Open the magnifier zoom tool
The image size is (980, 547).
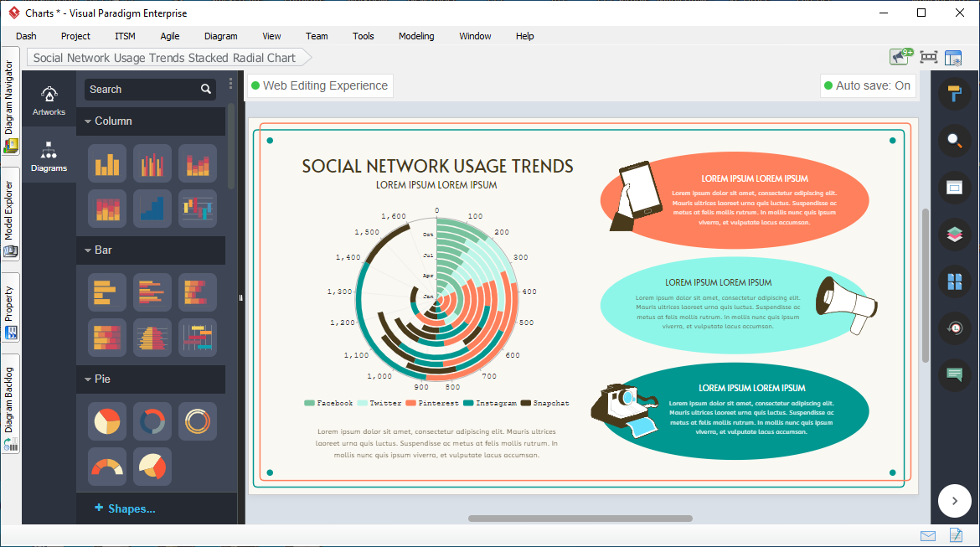954,141
